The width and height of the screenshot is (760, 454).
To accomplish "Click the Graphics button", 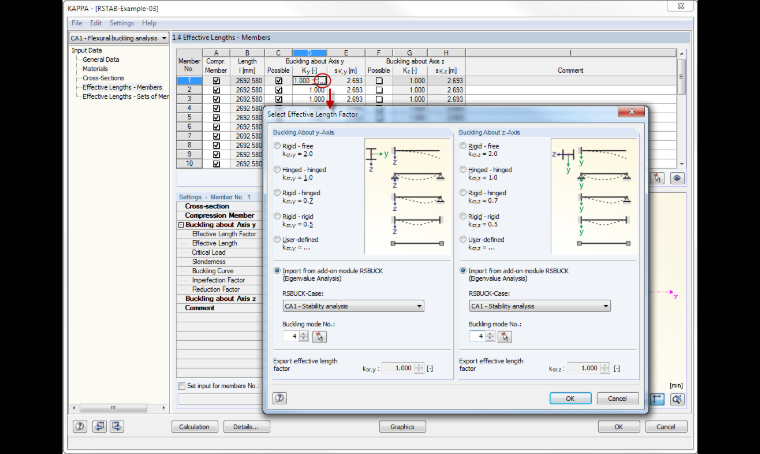I will [402, 427].
